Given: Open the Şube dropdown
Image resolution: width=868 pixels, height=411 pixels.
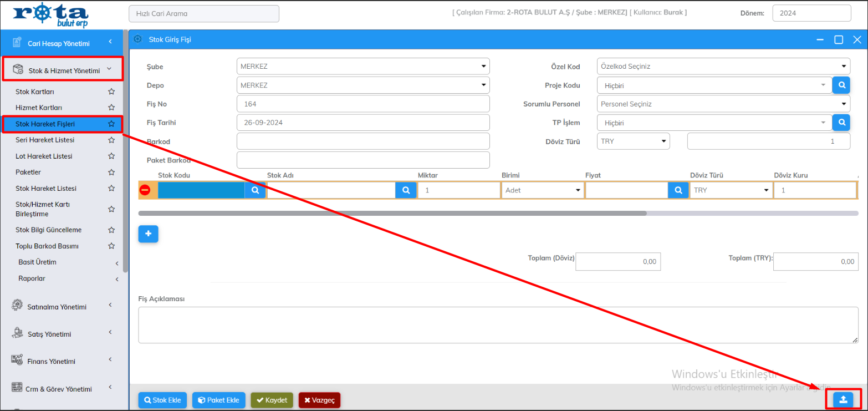Looking at the screenshot, I should (363, 67).
